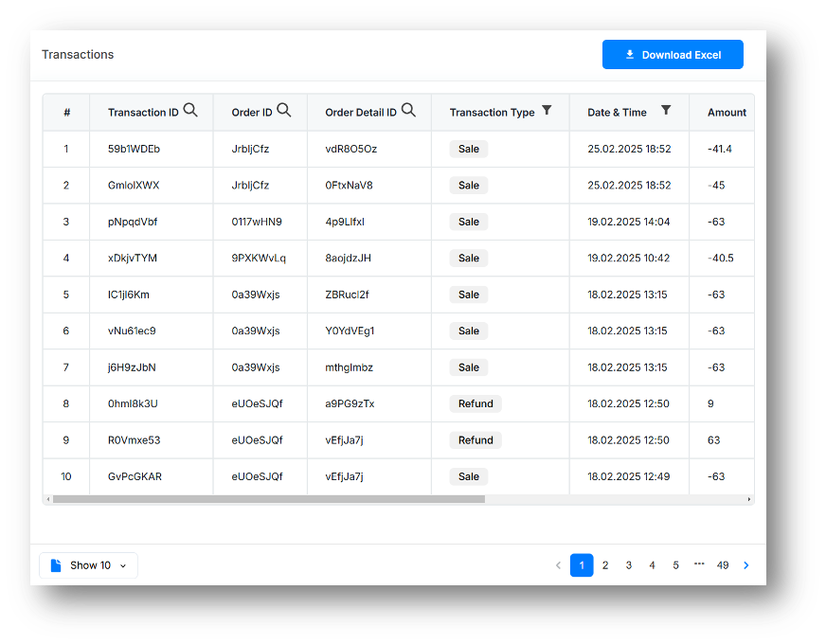The width and height of the screenshot is (826, 644).
Task: Open the Show 10 rows-per-page dropdown
Action: [88, 564]
